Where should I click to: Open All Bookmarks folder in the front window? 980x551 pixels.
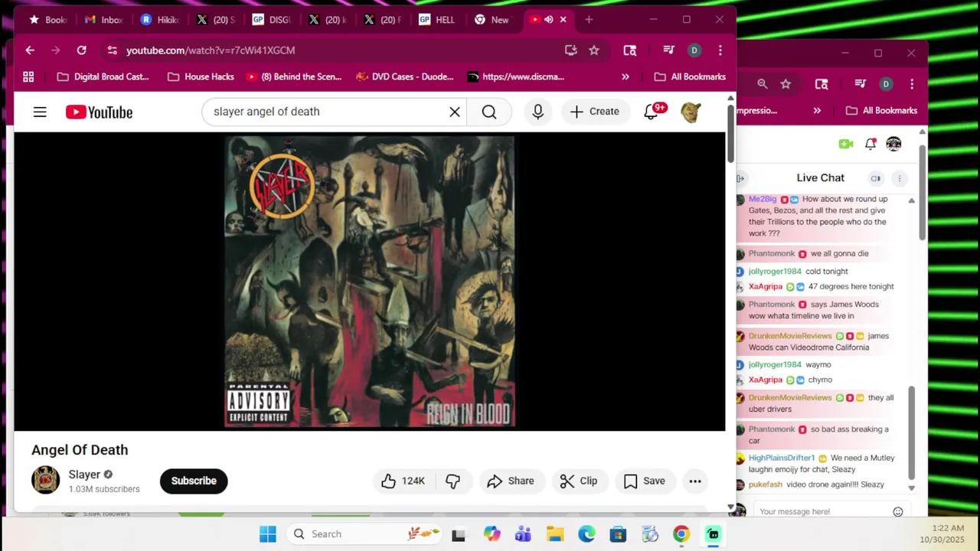(x=690, y=77)
